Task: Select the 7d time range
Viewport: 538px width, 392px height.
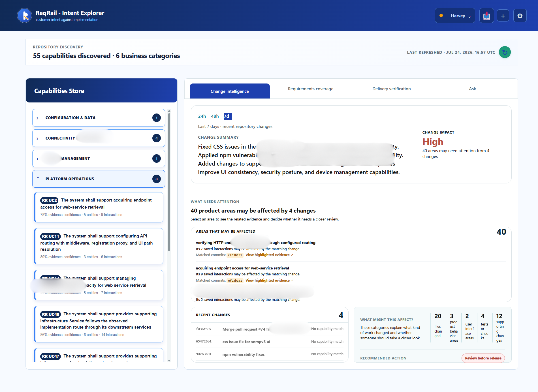Action: 228,116
